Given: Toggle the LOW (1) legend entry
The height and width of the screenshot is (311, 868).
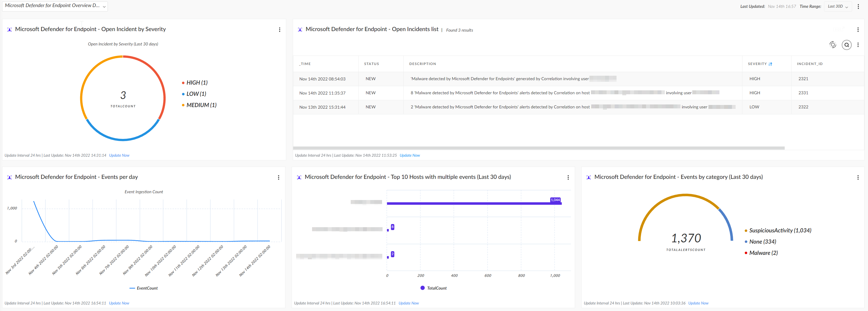Looking at the screenshot, I should (194, 94).
